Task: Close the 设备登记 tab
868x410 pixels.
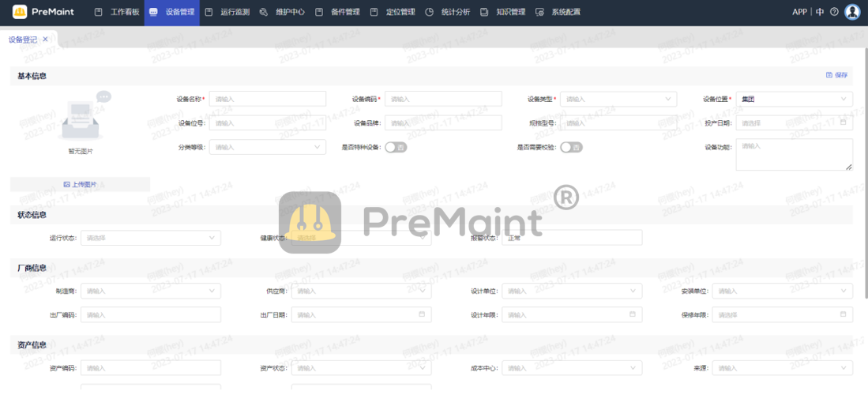Action: [45, 39]
